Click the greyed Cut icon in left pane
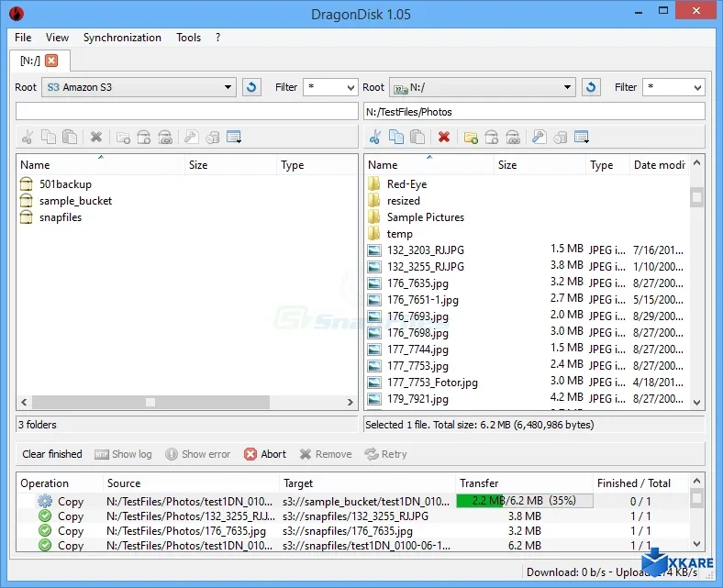723x588 pixels. 28,137
